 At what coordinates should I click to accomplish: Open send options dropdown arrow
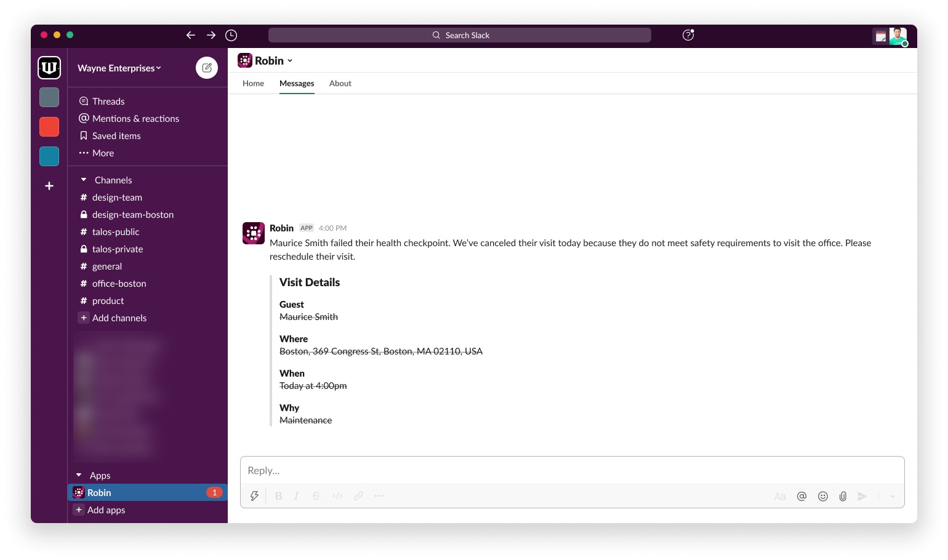point(892,497)
